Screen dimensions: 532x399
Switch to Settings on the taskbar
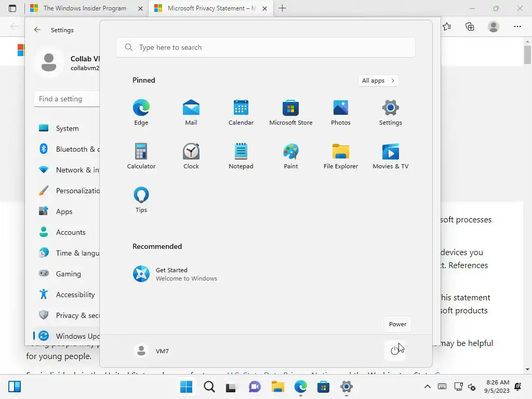click(347, 387)
